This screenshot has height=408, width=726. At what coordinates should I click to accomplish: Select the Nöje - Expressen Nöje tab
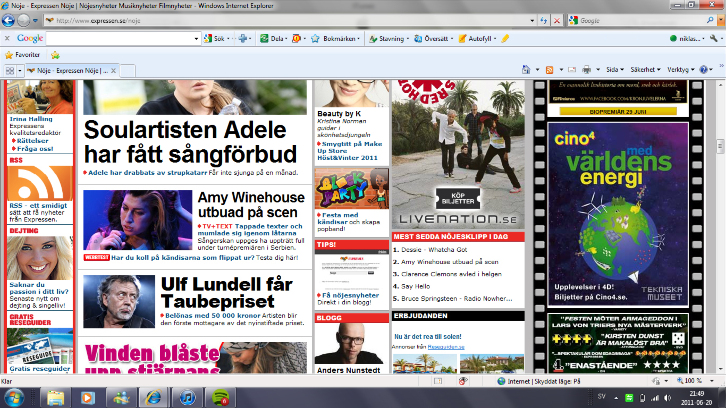click(x=68, y=70)
